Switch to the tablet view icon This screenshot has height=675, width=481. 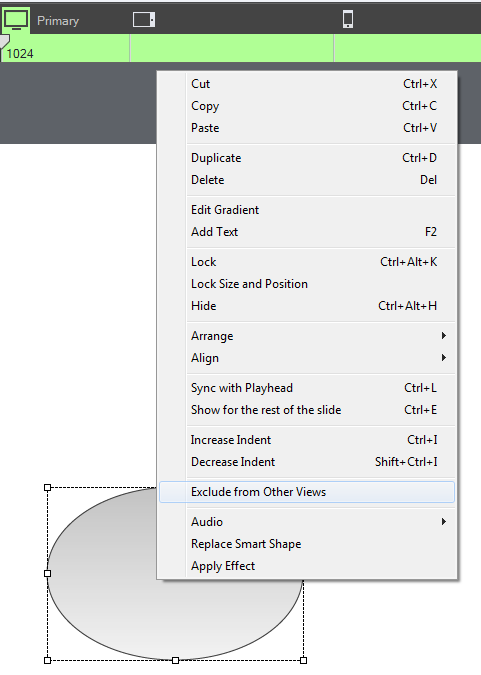(x=144, y=20)
